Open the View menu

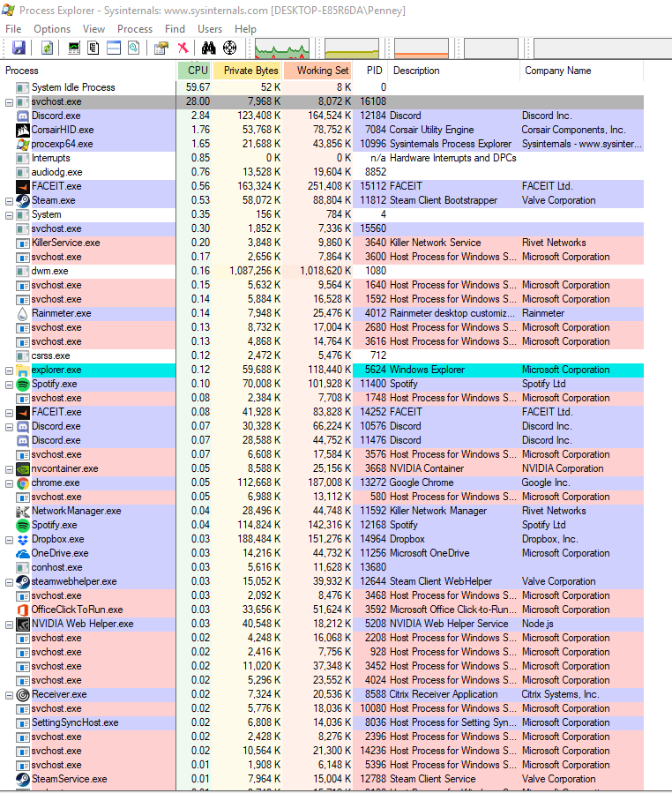pos(93,29)
